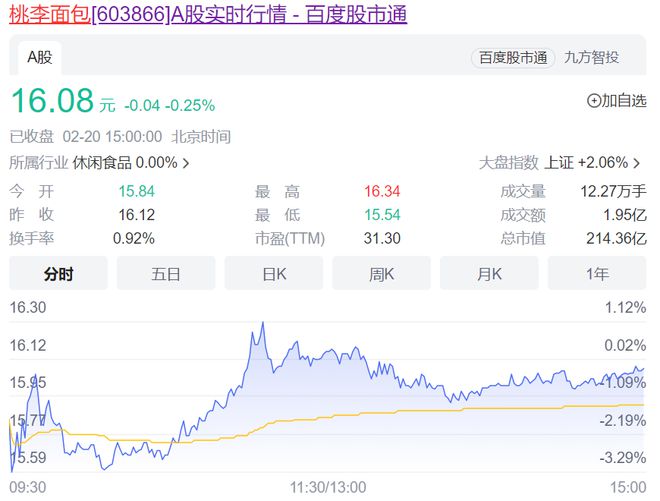Click the 最高 value 16.34

pos(382,191)
